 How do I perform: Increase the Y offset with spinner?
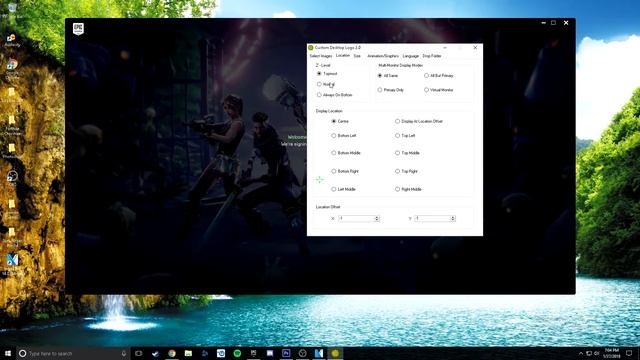(x=453, y=217)
